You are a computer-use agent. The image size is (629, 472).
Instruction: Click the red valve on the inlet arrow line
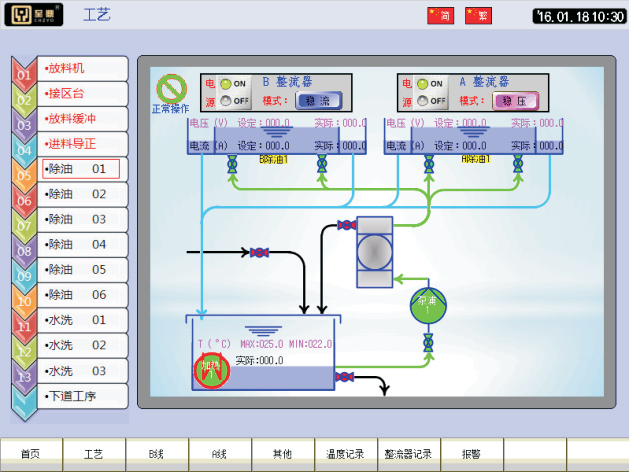257,251
